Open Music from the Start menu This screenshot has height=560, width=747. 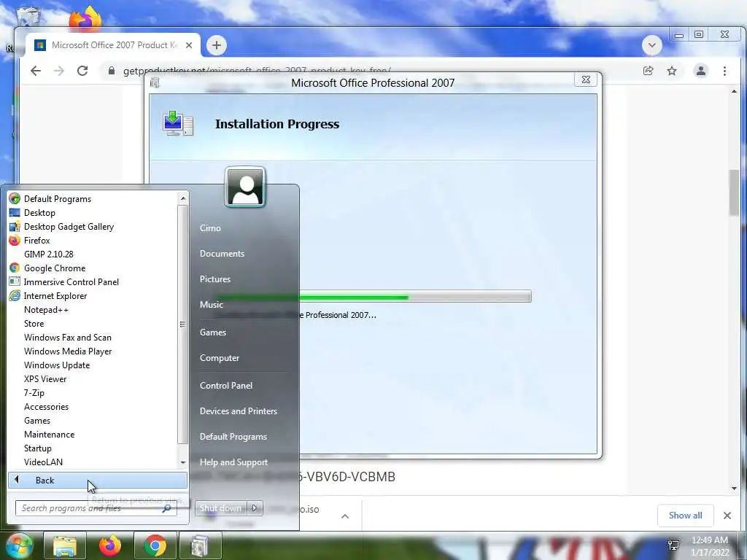[x=211, y=305]
